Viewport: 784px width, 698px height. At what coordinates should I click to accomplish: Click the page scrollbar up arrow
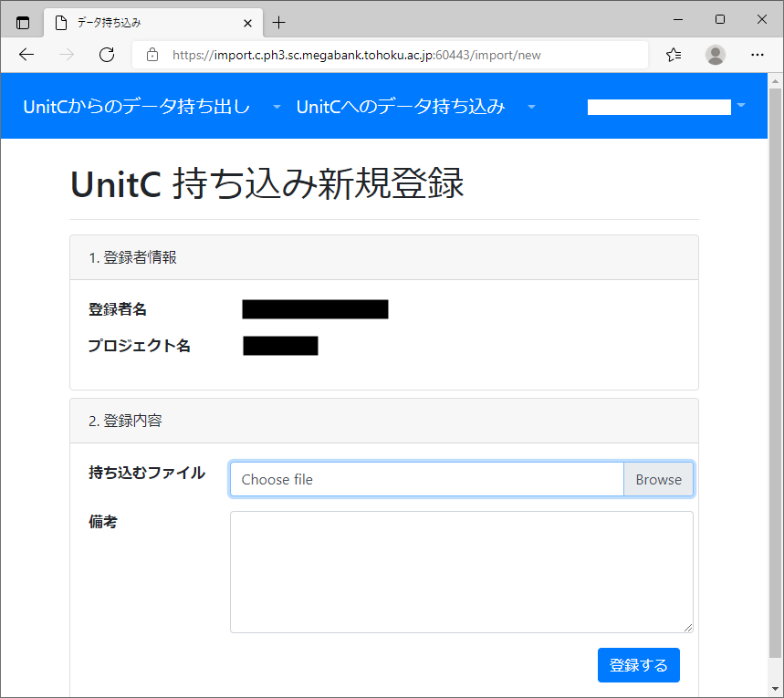point(775,80)
